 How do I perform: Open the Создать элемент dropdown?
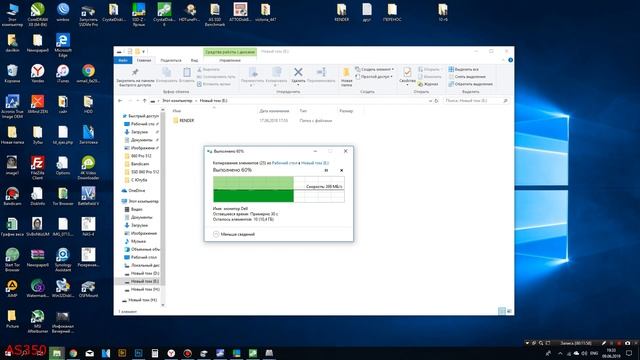coord(375,69)
